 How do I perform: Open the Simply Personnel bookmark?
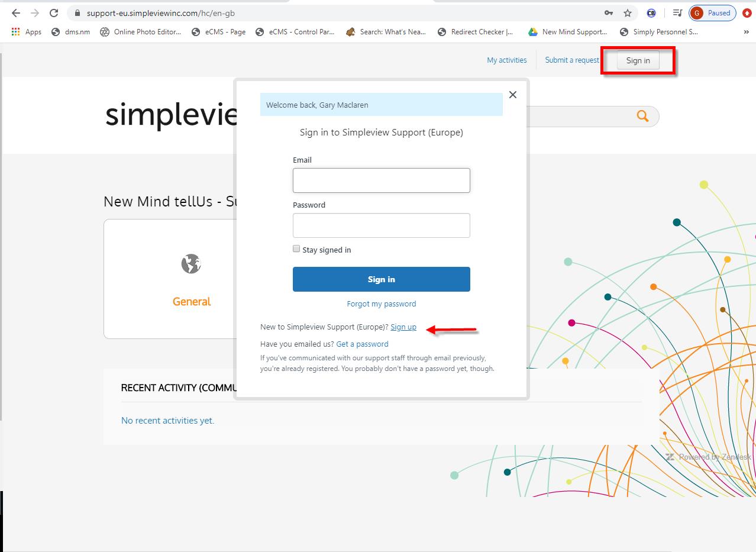659,32
